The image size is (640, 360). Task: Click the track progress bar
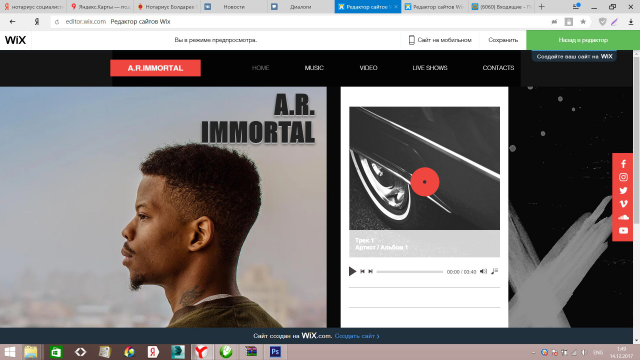pos(409,271)
